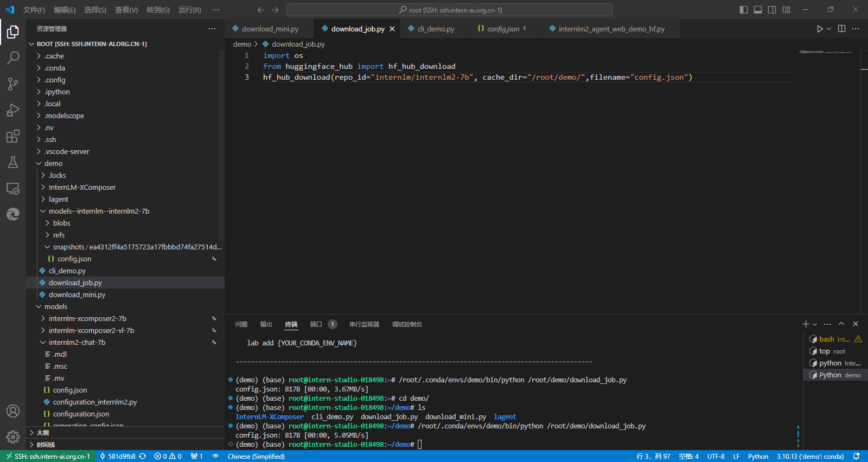Open new terminal launch profile dropdown
The width and height of the screenshot is (868, 462).
815,324
